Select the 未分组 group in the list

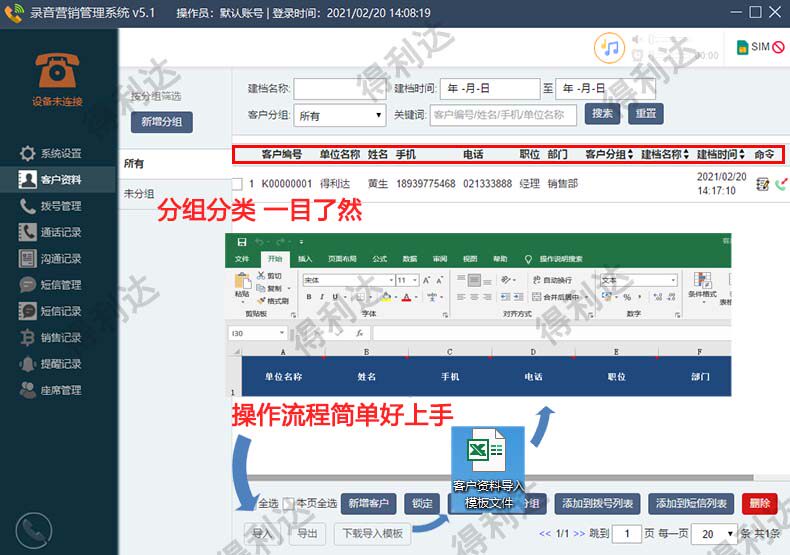(x=175, y=193)
